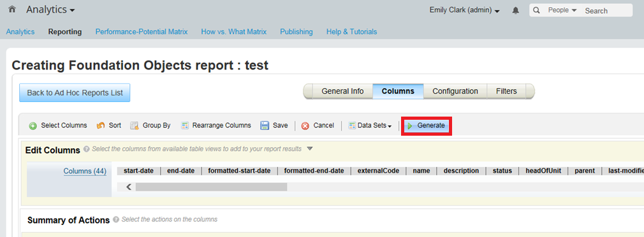Click the Sort arrow icon
644x237 pixels.
[x=101, y=126]
